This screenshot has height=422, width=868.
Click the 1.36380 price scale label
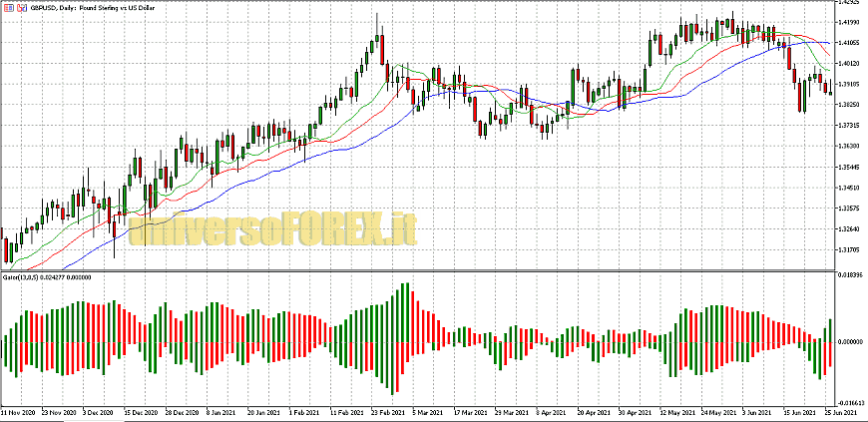(x=849, y=147)
